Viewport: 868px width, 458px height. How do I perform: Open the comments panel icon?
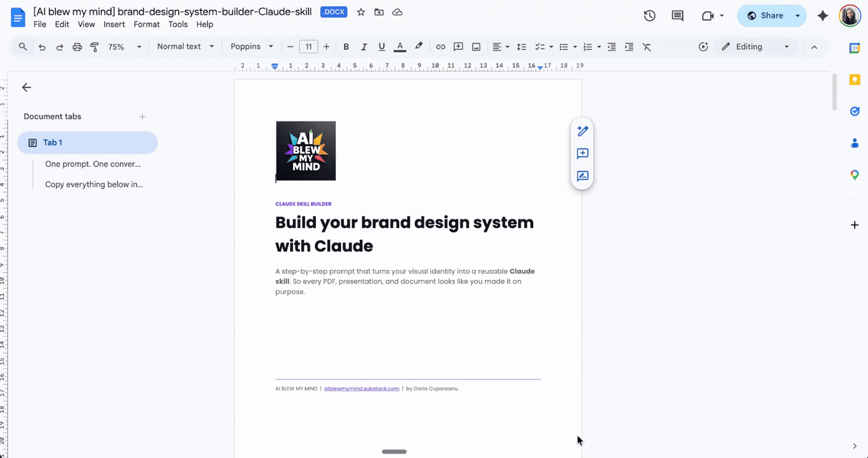677,16
